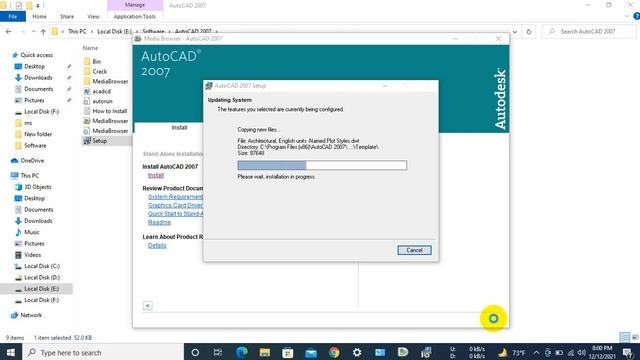
Task: Go back in File Explorer navigation
Action: pos(9,31)
